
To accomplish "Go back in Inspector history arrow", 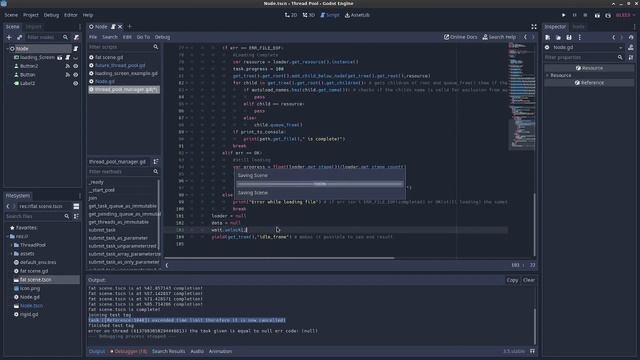I will (613, 37).
